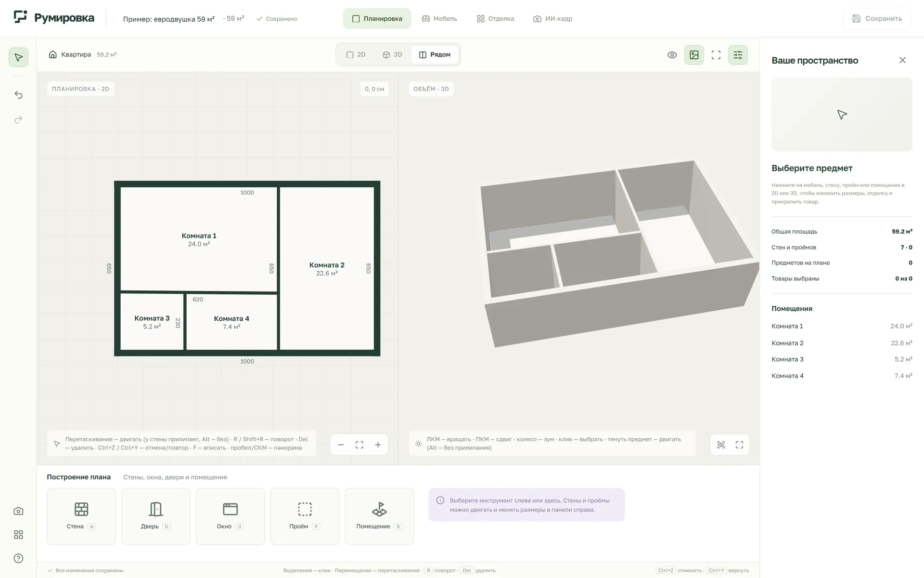The image size is (924, 578).
Task: Close the Ваше пространство panel
Action: (x=902, y=60)
